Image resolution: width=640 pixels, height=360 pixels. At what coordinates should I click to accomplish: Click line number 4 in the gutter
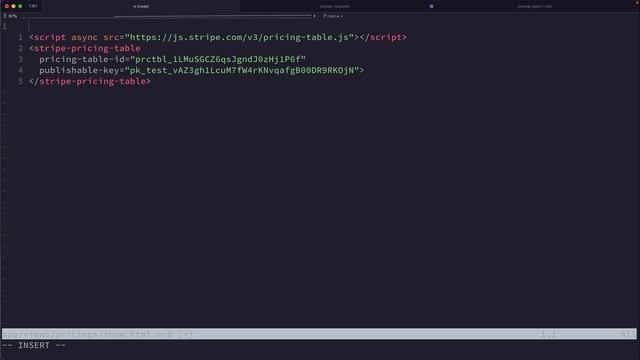click(x=20, y=70)
